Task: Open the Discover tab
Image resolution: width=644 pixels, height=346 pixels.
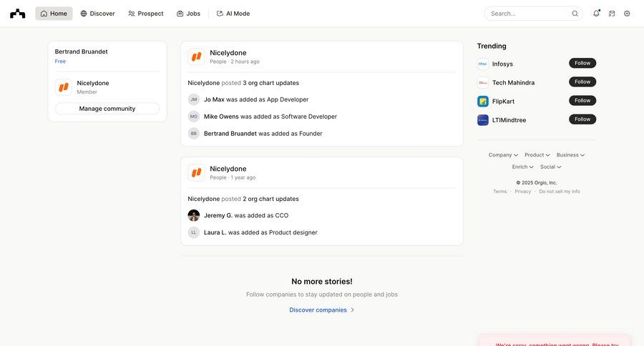Action: coord(98,14)
